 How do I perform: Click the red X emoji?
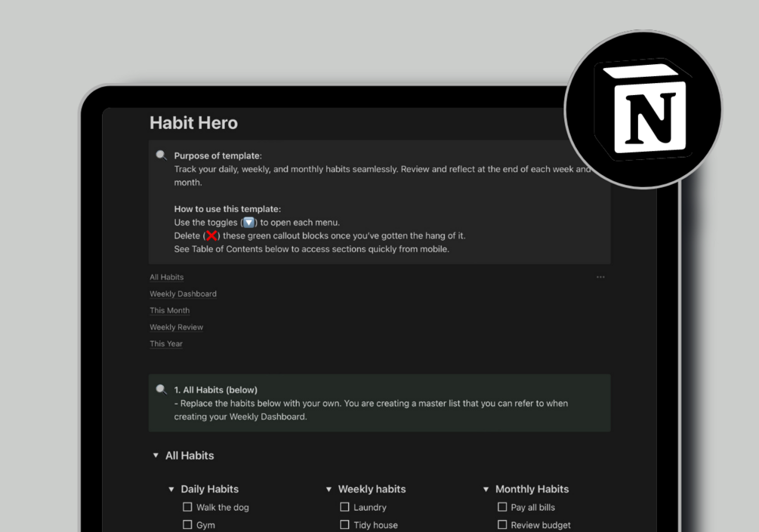211,235
